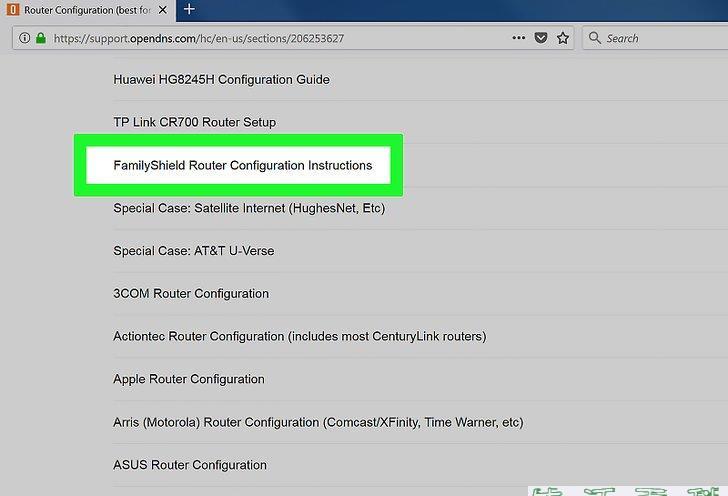728x496 pixels.
Task: Open Actiontec Router Configuration article
Action: point(300,336)
